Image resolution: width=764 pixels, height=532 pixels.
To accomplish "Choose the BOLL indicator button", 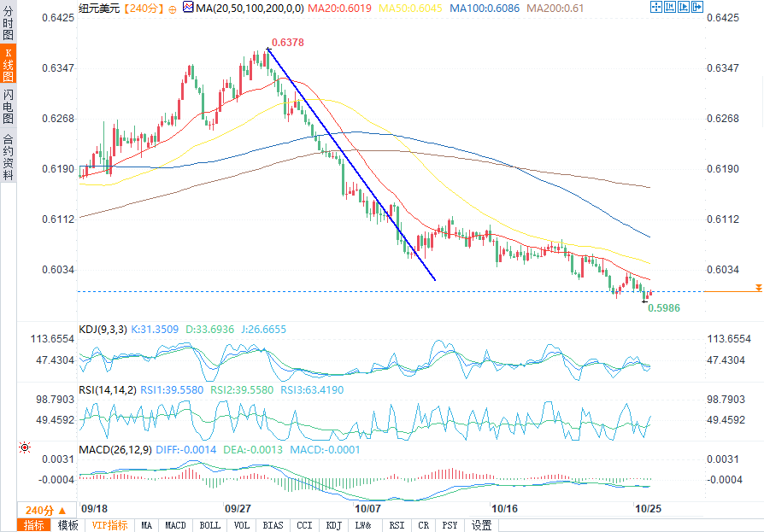I will click(x=209, y=525).
